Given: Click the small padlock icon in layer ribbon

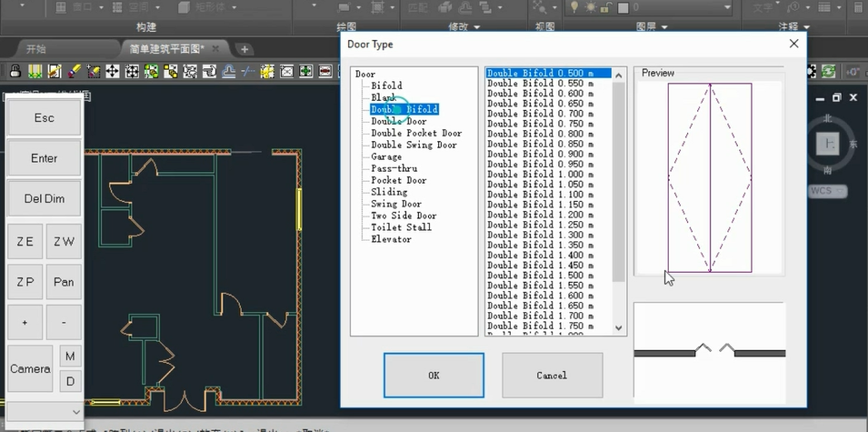Looking at the screenshot, I should pos(607,7).
